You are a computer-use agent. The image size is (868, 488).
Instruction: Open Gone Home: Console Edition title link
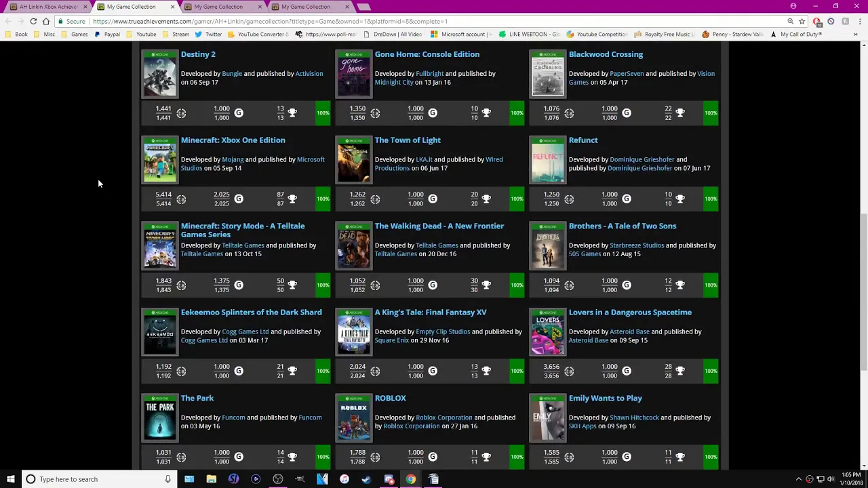point(427,54)
